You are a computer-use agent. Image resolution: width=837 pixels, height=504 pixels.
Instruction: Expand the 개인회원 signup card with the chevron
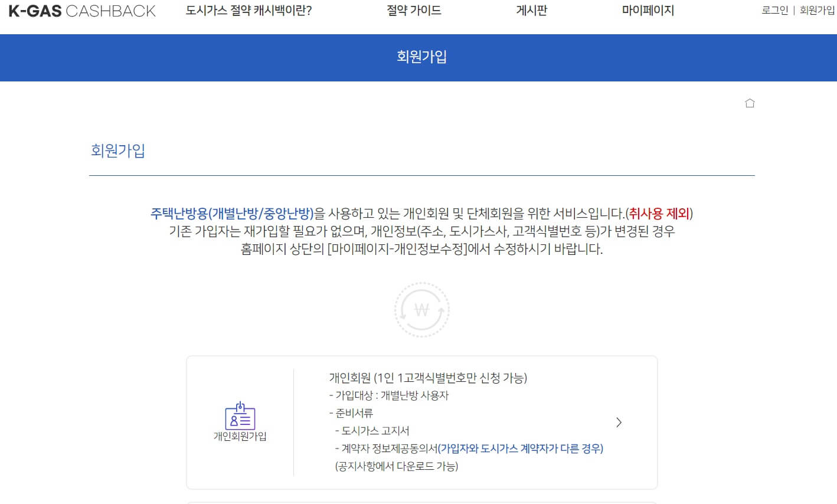619,422
